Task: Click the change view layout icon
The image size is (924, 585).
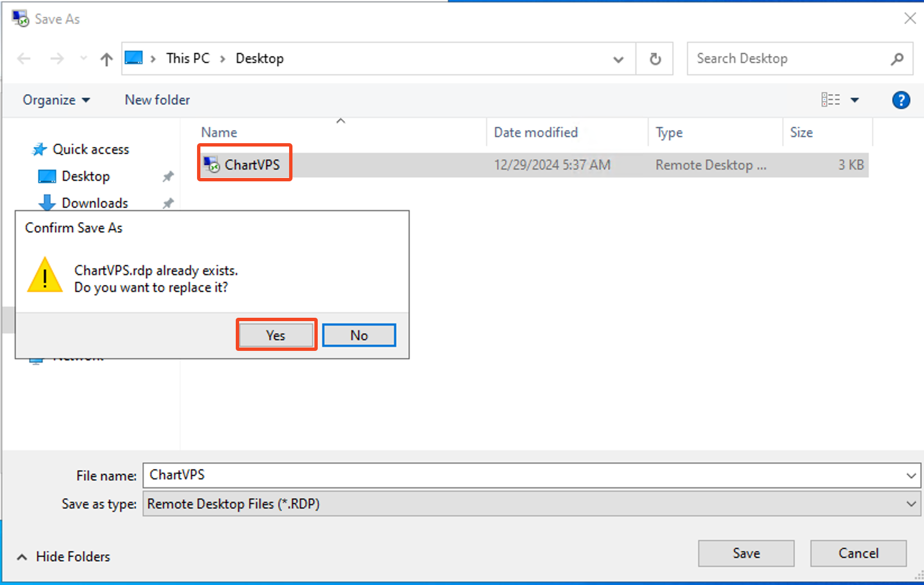Action: [830, 100]
